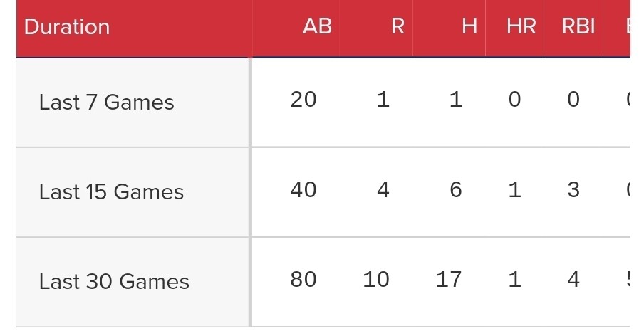Viewport: 644px width, 331px height.
Task: Click RBI value 4 in Last 30 Games
Action: pyautogui.click(x=573, y=279)
